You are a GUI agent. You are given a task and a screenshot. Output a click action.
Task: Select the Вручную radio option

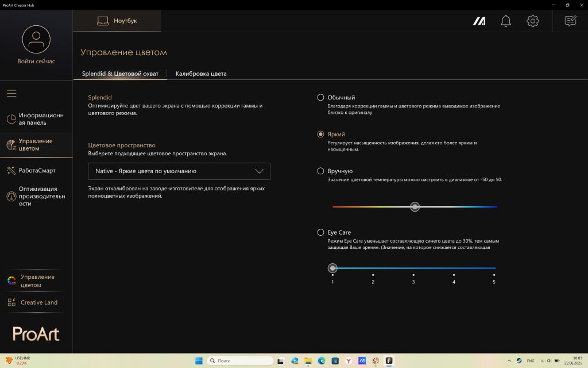[x=320, y=171]
